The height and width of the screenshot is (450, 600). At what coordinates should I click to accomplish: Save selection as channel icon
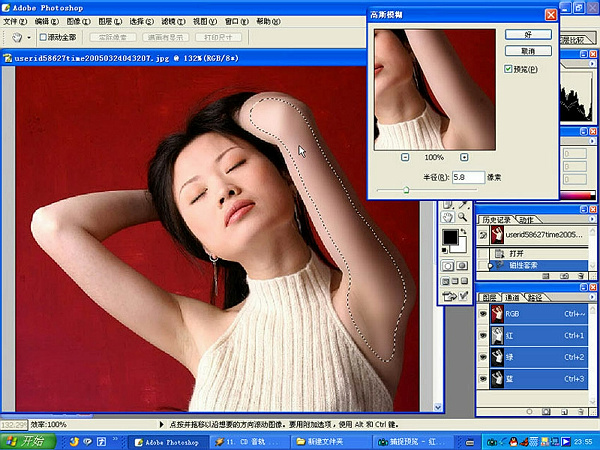546,412
